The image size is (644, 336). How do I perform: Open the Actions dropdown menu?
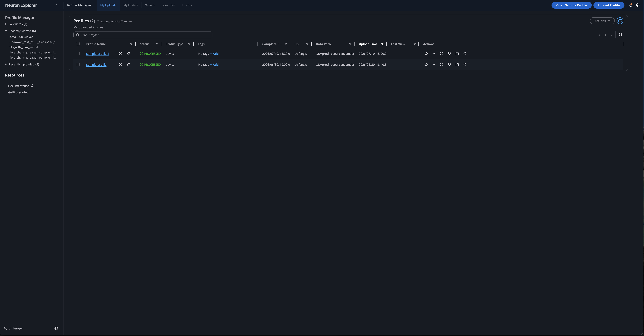tap(602, 21)
